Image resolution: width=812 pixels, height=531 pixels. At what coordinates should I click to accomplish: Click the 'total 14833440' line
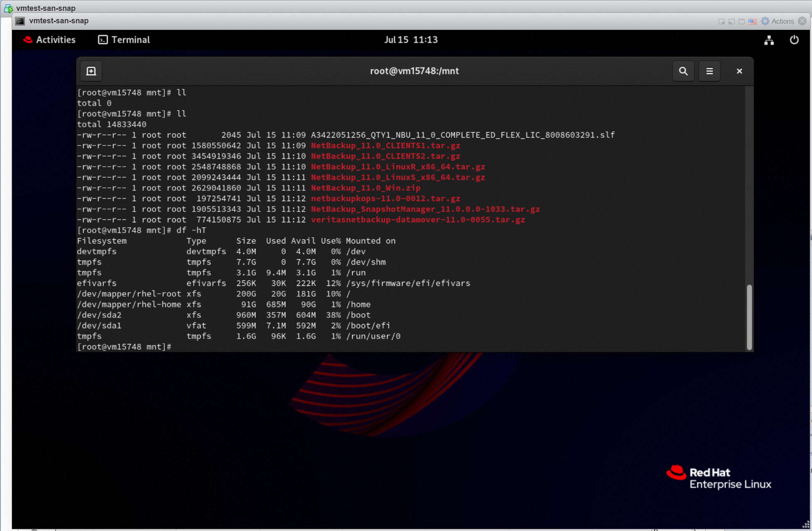(112, 125)
